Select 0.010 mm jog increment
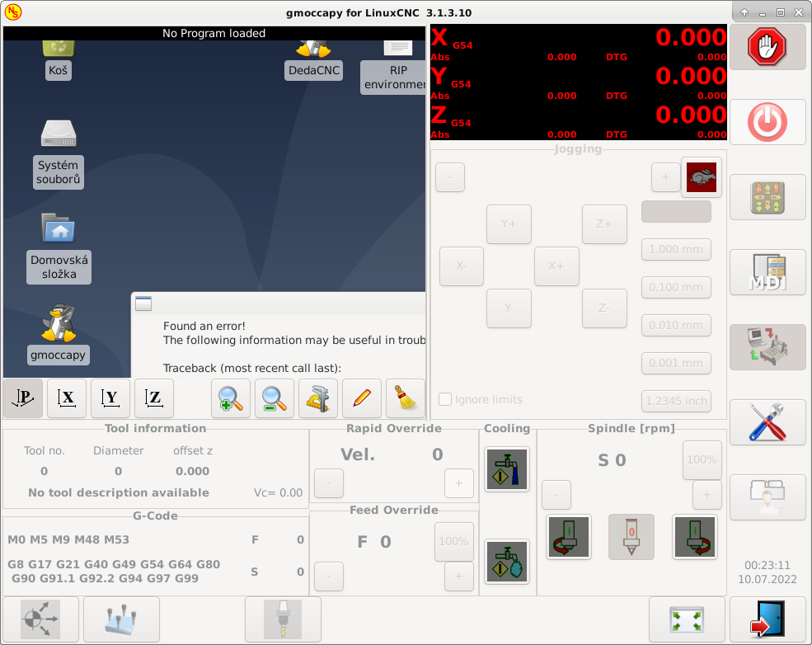The image size is (812, 645). [x=676, y=325]
